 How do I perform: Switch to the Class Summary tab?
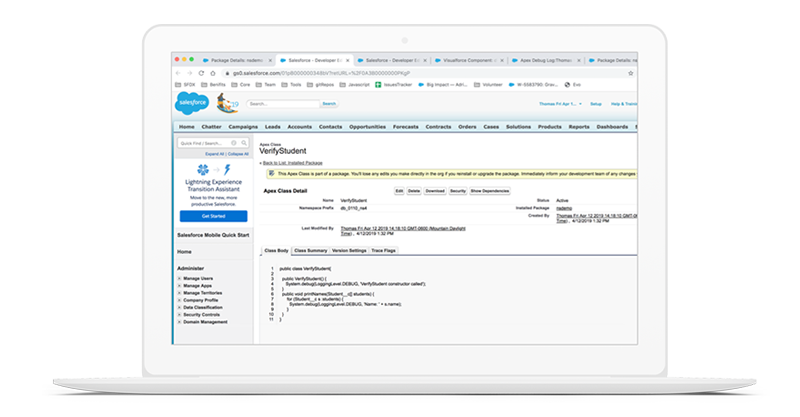point(310,251)
